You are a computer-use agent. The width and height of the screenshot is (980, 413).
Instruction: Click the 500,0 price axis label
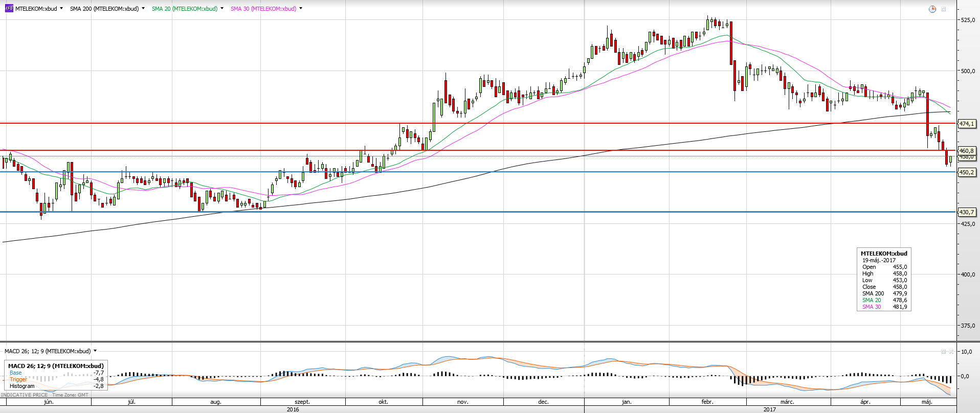point(968,71)
